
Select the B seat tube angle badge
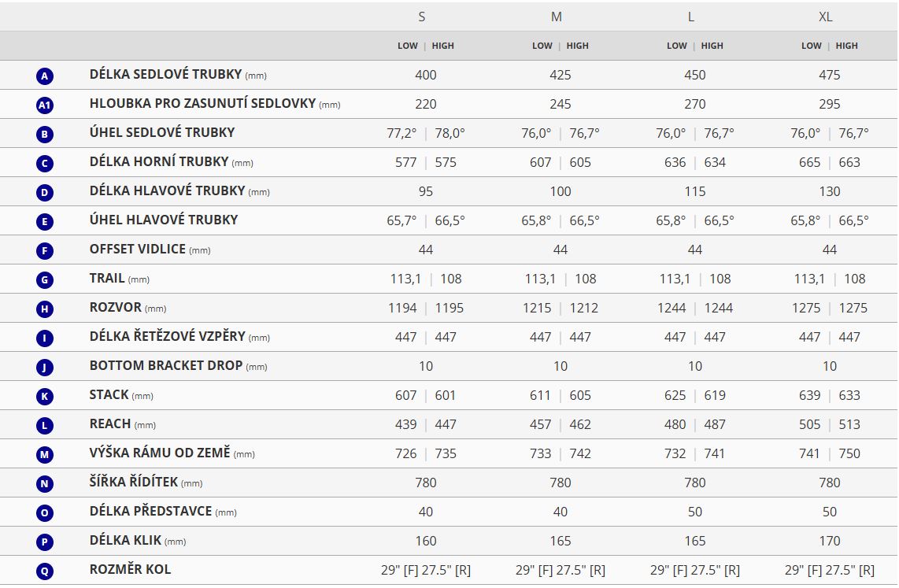[x=45, y=134]
